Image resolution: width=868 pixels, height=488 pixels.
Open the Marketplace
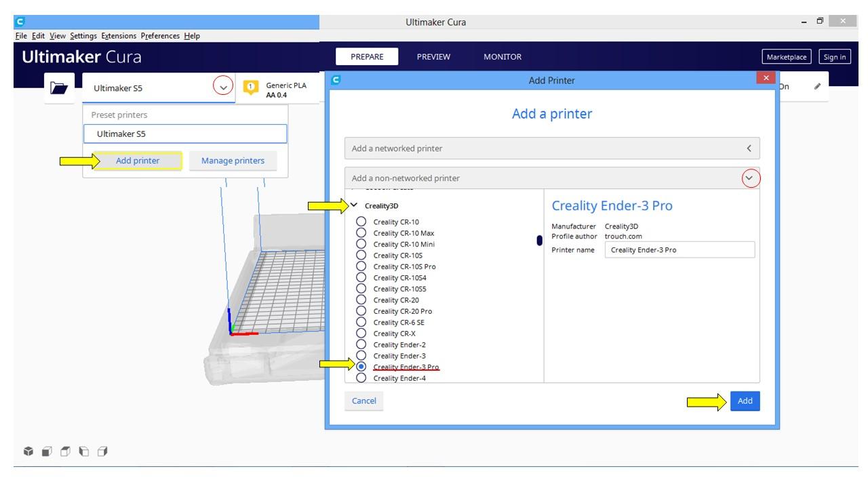click(787, 57)
